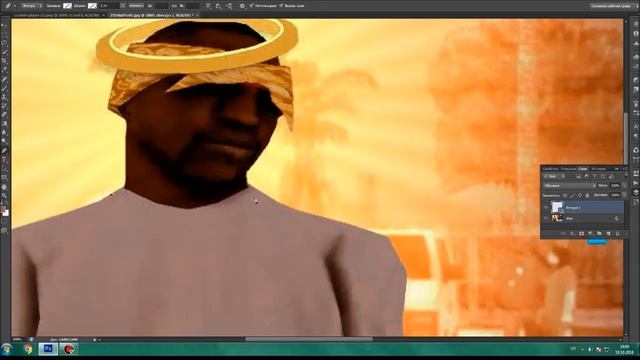
Task: Select the Blur tool
Action: click(4, 132)
